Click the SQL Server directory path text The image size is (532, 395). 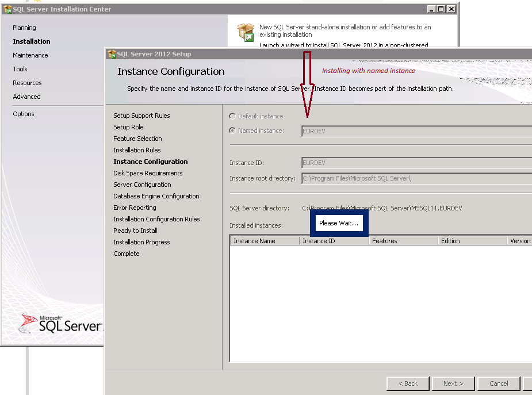coord(382,208)
